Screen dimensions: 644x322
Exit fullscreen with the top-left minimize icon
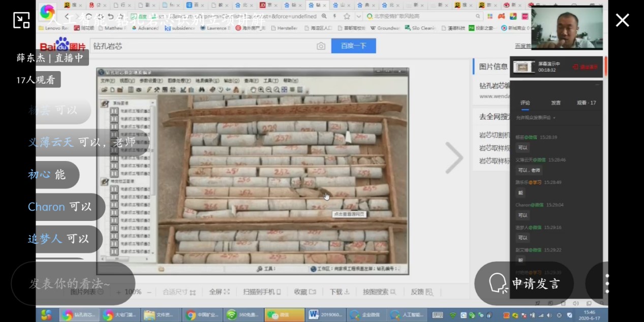(21, 20)
